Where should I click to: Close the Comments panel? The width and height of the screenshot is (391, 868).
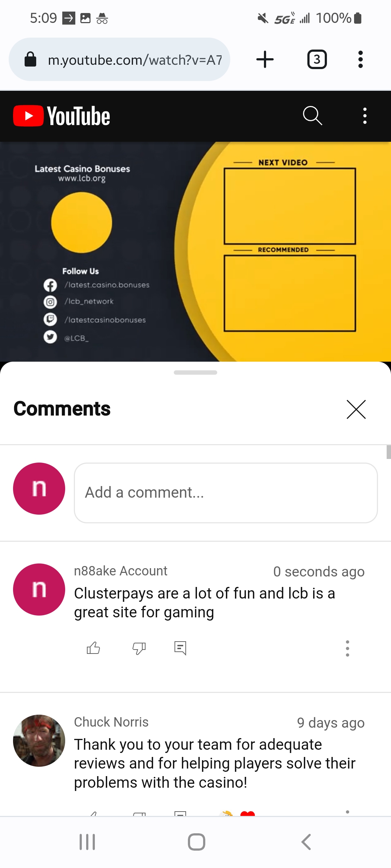[356, 409]
